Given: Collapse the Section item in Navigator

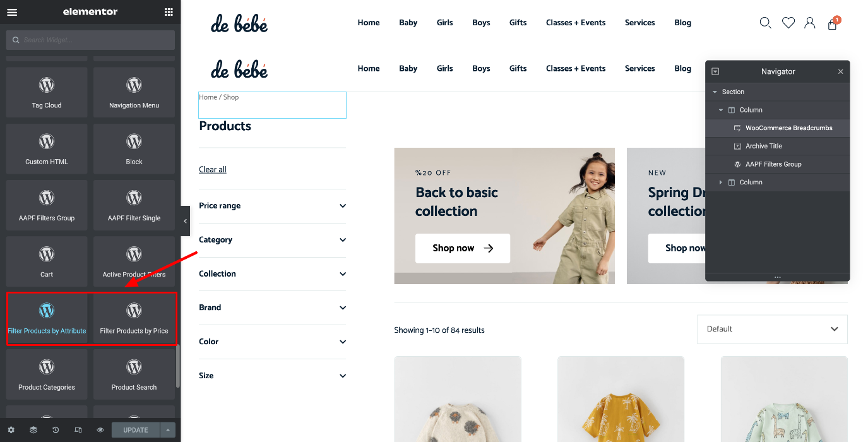Looking at the screenshot, I should (x=715, y=92).
